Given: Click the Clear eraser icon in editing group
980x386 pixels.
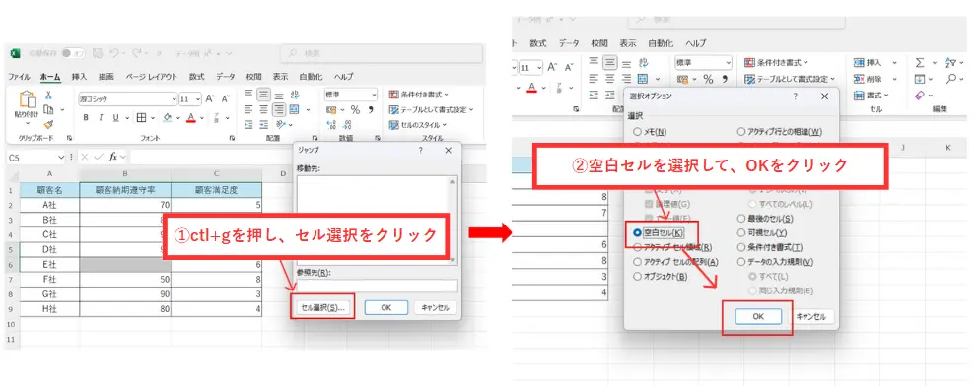Looking at the screenshot, I should [x=920, y=96].
